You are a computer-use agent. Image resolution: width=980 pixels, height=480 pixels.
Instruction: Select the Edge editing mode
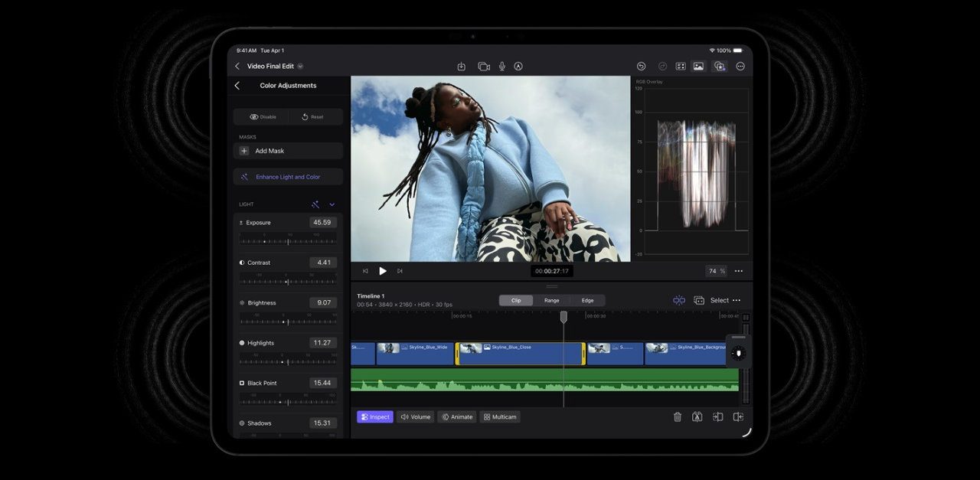(x=587, y=300)
